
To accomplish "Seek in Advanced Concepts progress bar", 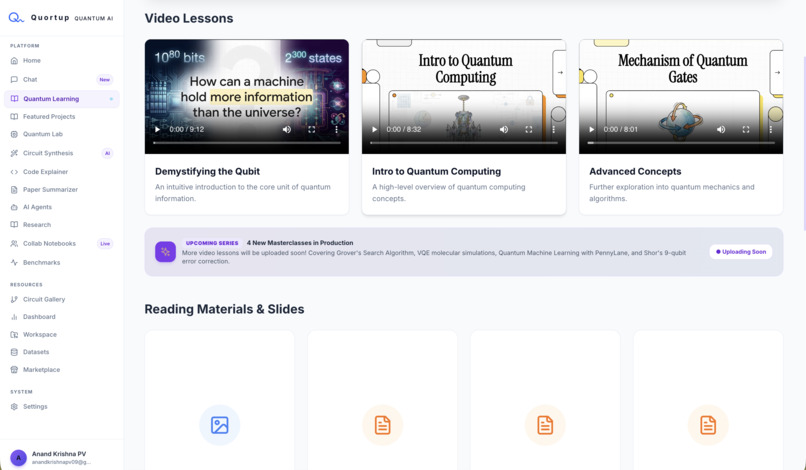I will click(x=681, y=143).
